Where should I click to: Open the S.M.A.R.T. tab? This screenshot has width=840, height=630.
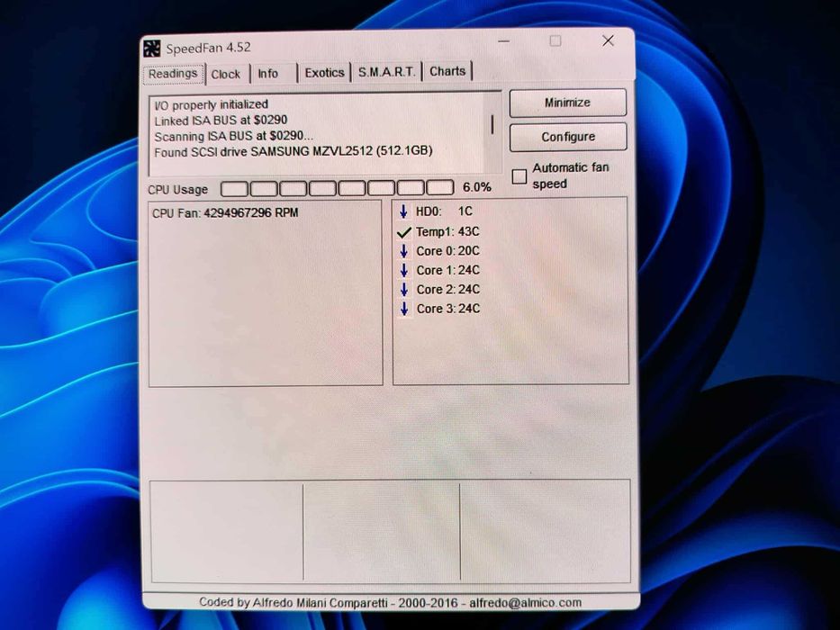point(387,72)
